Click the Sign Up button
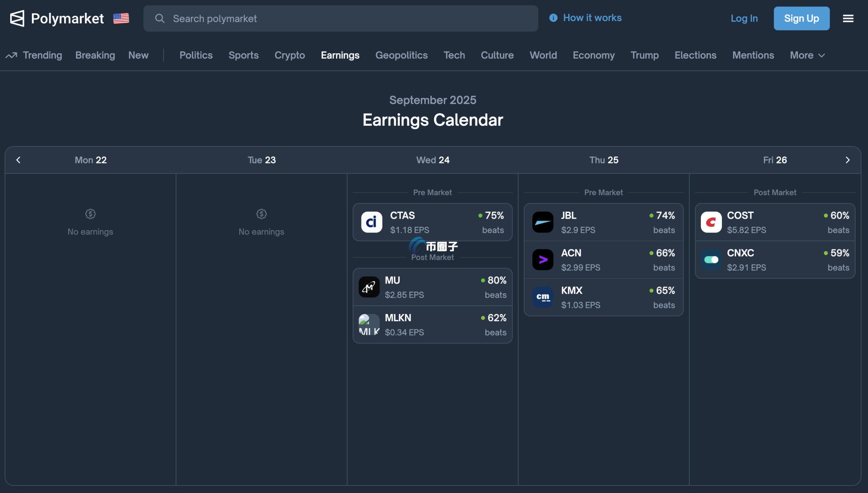Screen dimensions: 868x493 coord(801,18)
